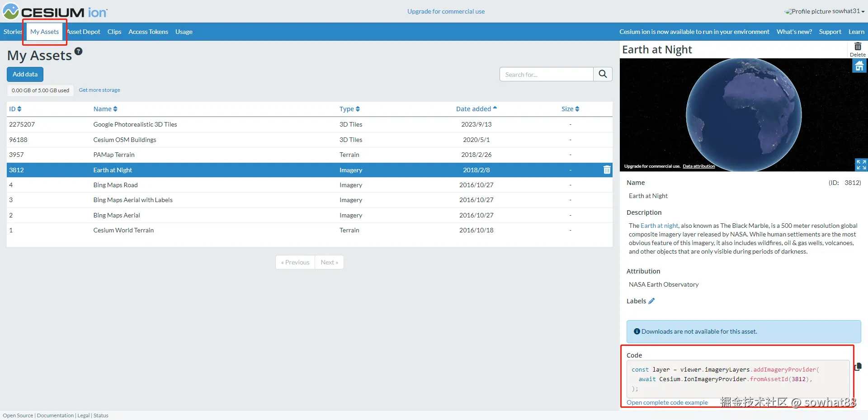Focus the Search for... input field
Viewport: 868px width, 420px height.
[x=547, y=74]
